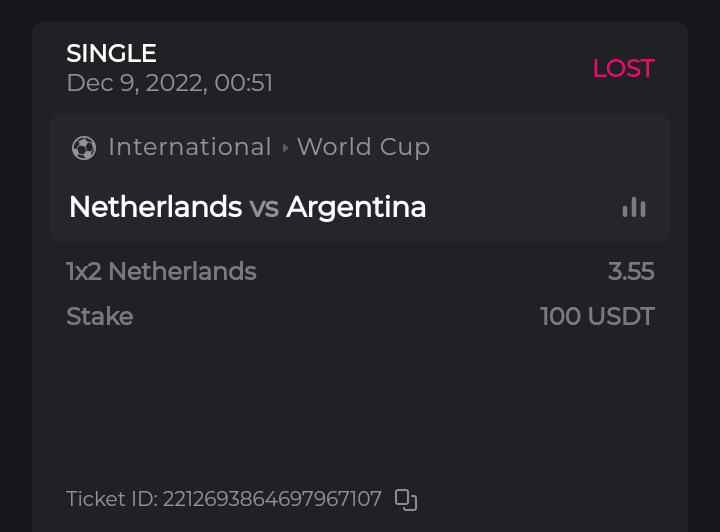
Task: Open match statistics bar chart icon
Action: (634, 207)
